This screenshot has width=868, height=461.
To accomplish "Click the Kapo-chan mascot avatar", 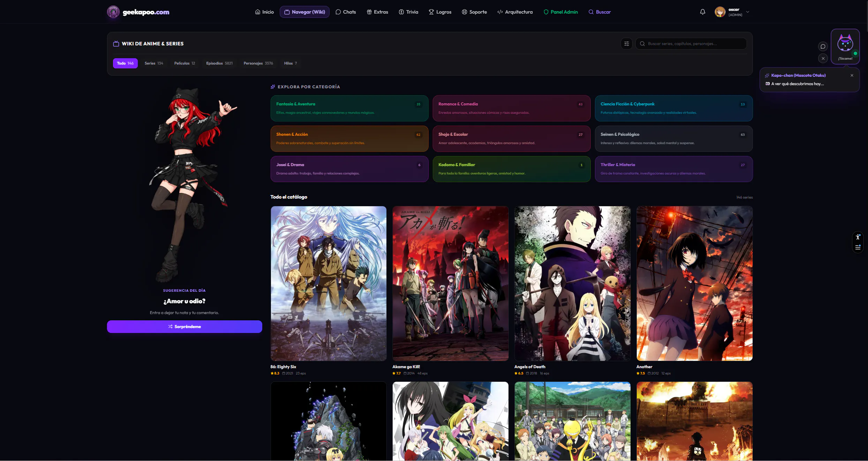I will point(845,44).
